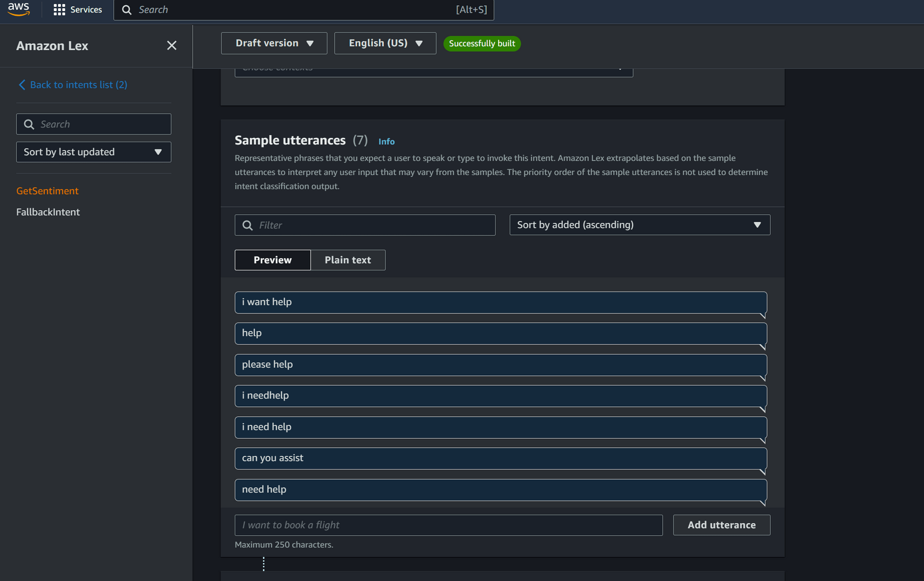
Task: Open the Sort by last updated dropdown
Action: 93,152
